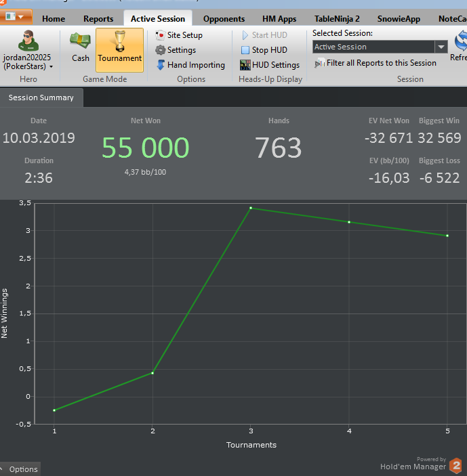Click the 4,37 bb/100 winrate text
The image size is (467, 476).
[x=145, y=172]
